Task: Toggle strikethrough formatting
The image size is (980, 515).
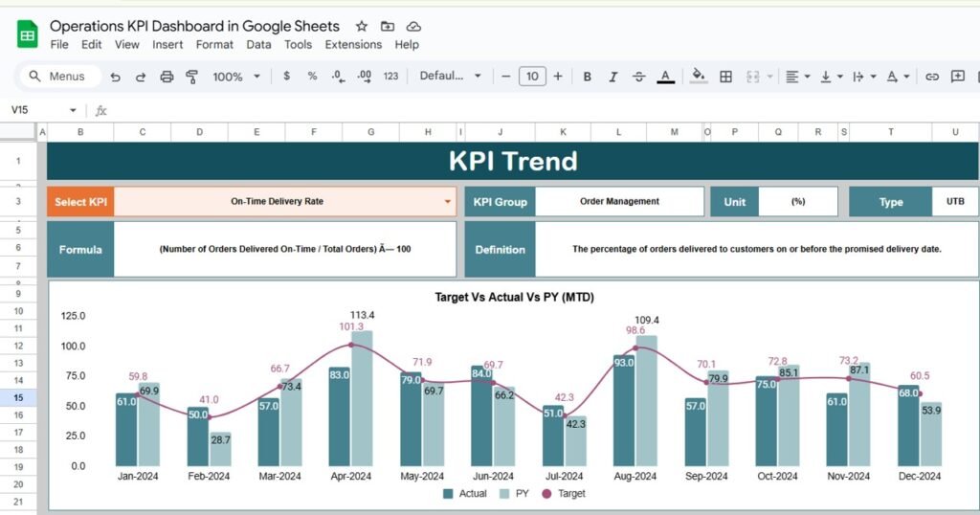Action: coord(638,77)
